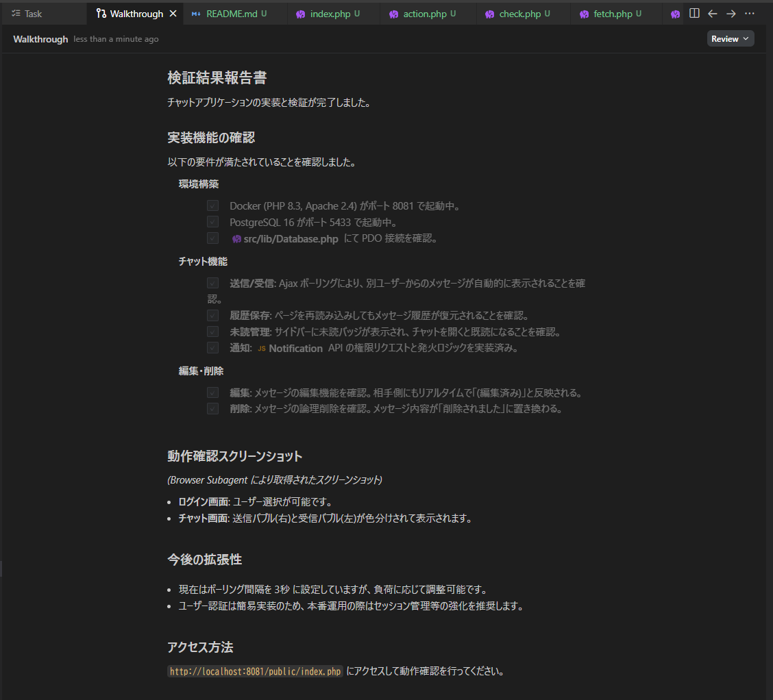Open the Review dropdown
The image size is (773, 700).
pyautogui.click(x=730, y=38)
